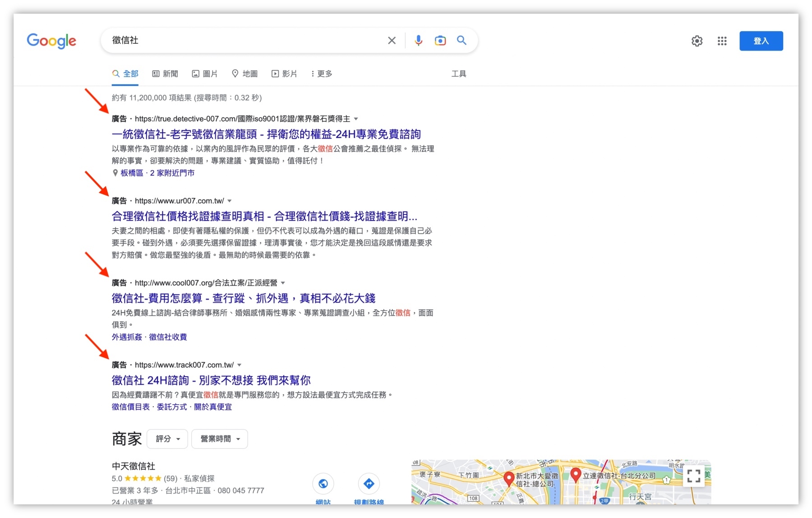Open quick settings via the gear icon

click(697, 41)
